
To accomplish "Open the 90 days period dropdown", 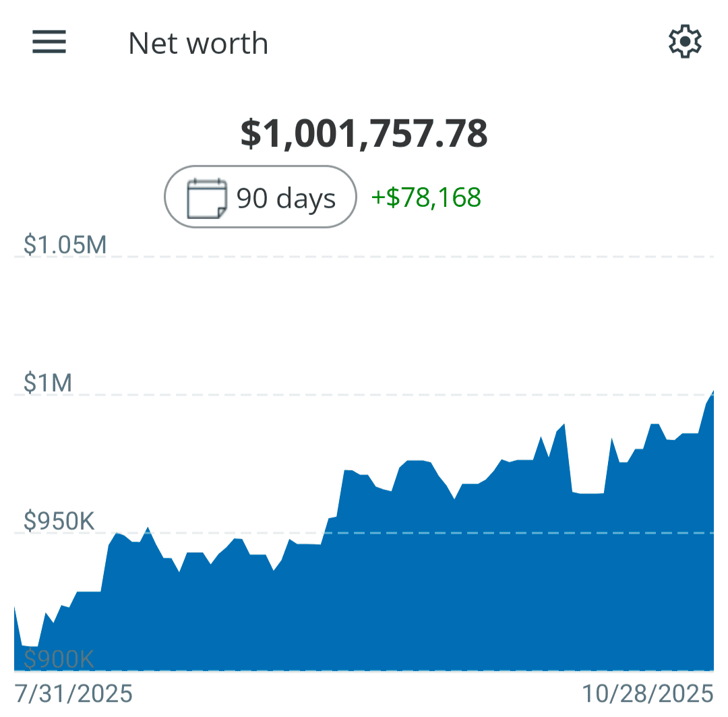I will [x=260, y=197].
